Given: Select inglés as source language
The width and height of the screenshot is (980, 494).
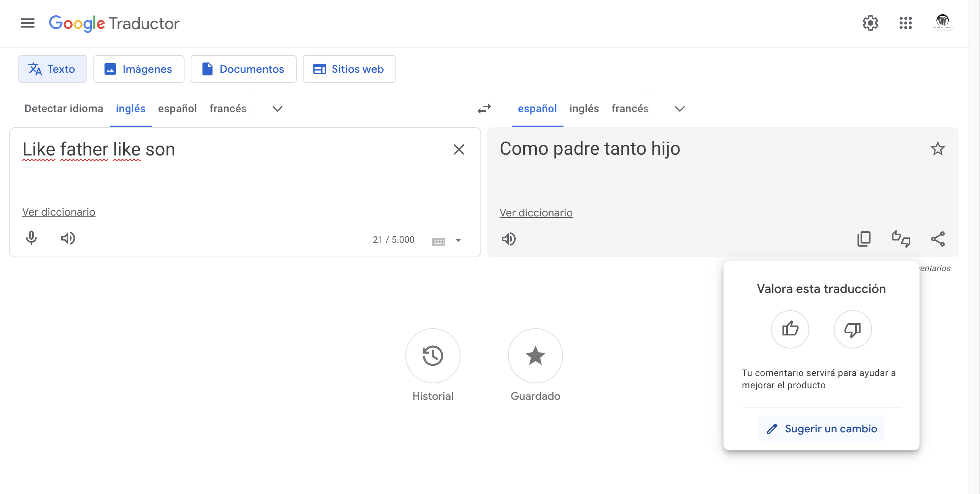Looking at the screenshot, I should point(131,109).
